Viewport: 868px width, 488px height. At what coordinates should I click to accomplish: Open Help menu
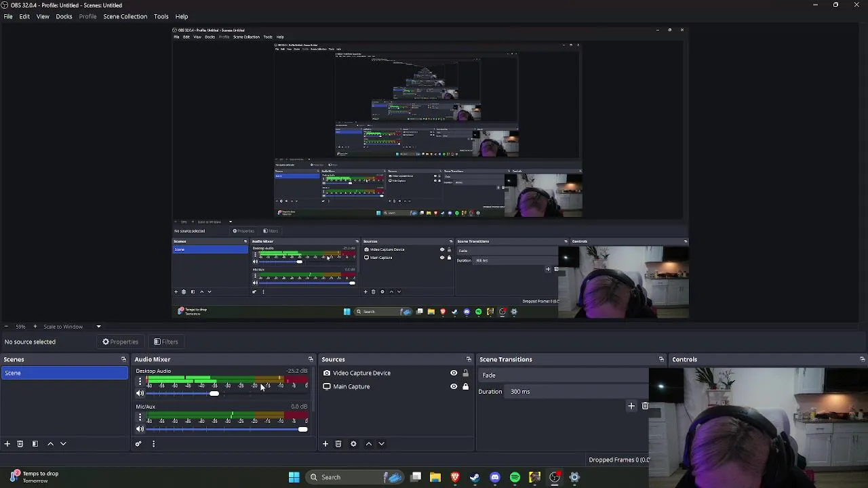click(182, 16)
